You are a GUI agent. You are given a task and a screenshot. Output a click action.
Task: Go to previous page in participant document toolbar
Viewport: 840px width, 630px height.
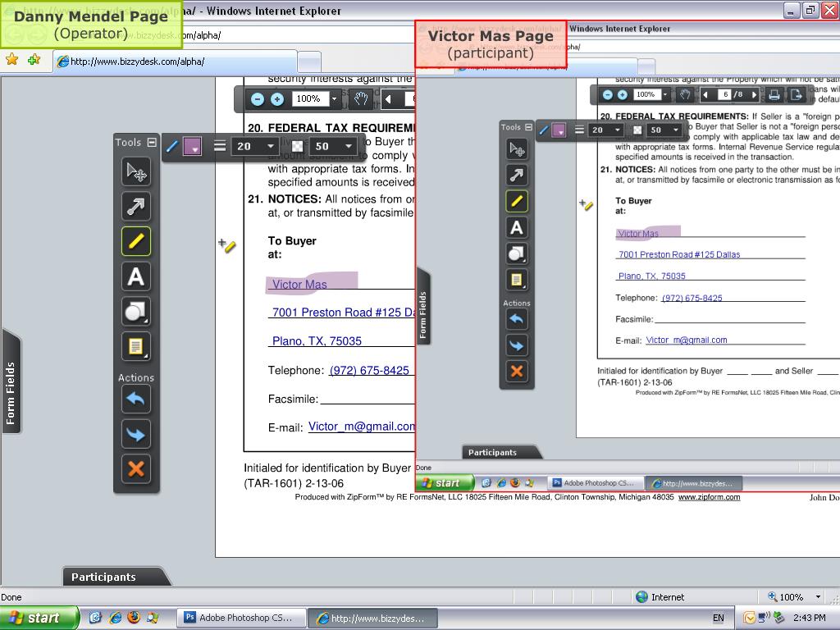click(705, 95)
